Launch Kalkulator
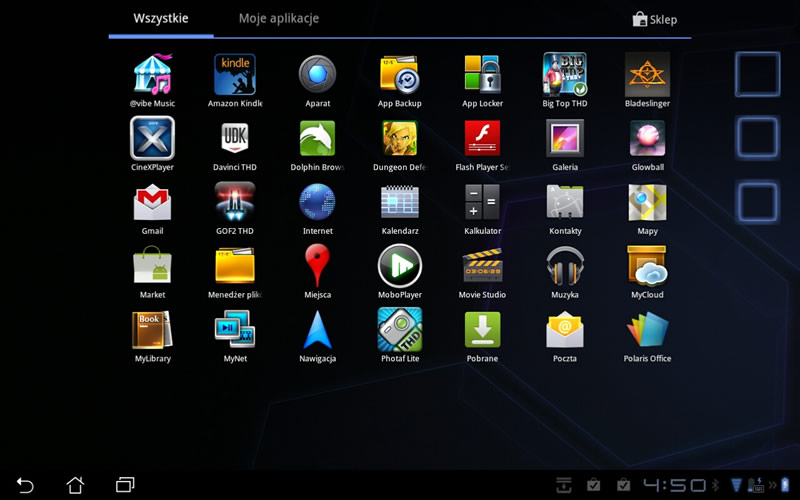 [x=482, y=202]
